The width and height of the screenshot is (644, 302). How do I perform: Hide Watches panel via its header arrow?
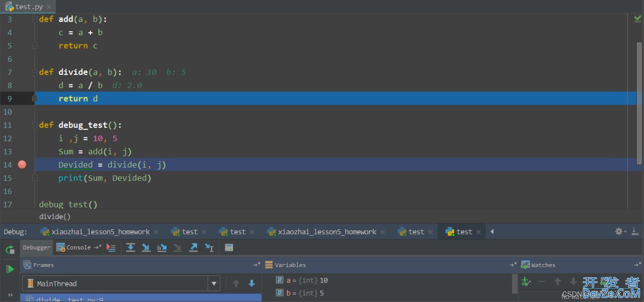click(637, 265)
